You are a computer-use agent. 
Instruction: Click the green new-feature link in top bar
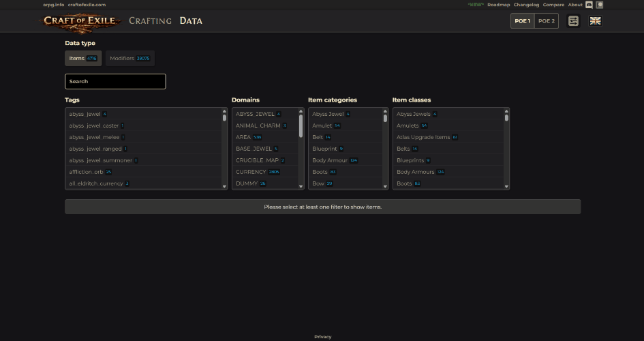[476, 5]
